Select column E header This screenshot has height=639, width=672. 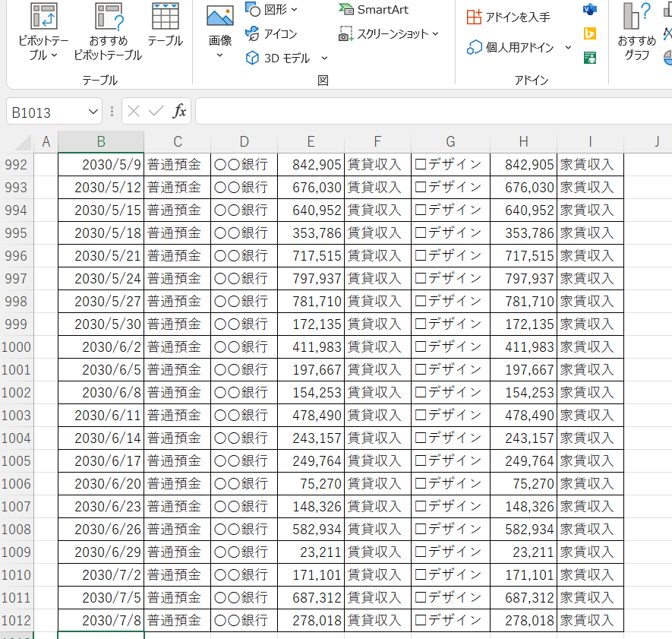point(311,141)
